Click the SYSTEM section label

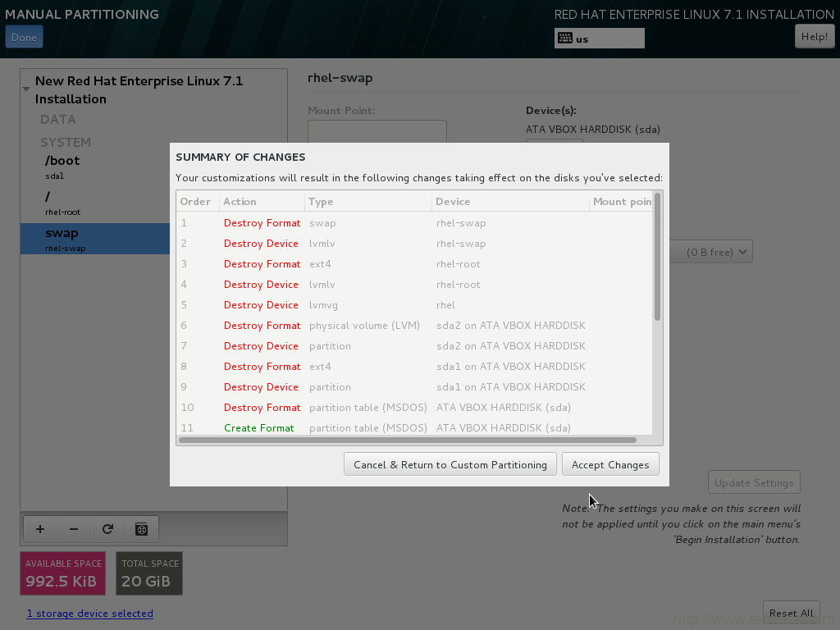[x=66, y=142]
